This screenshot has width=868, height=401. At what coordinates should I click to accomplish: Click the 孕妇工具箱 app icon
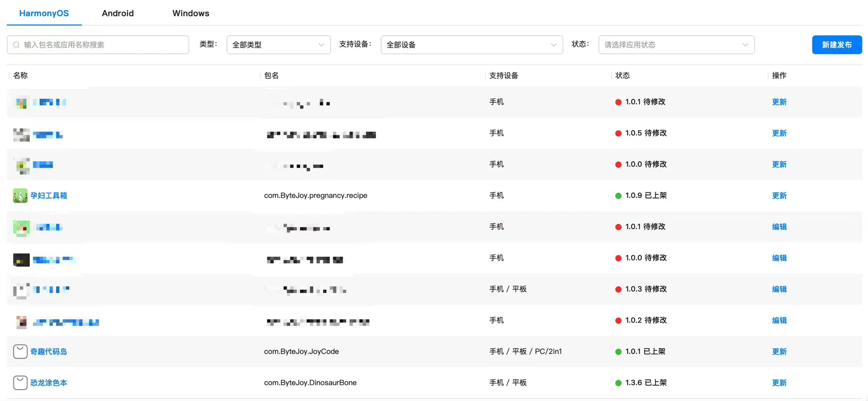(20, 196)
